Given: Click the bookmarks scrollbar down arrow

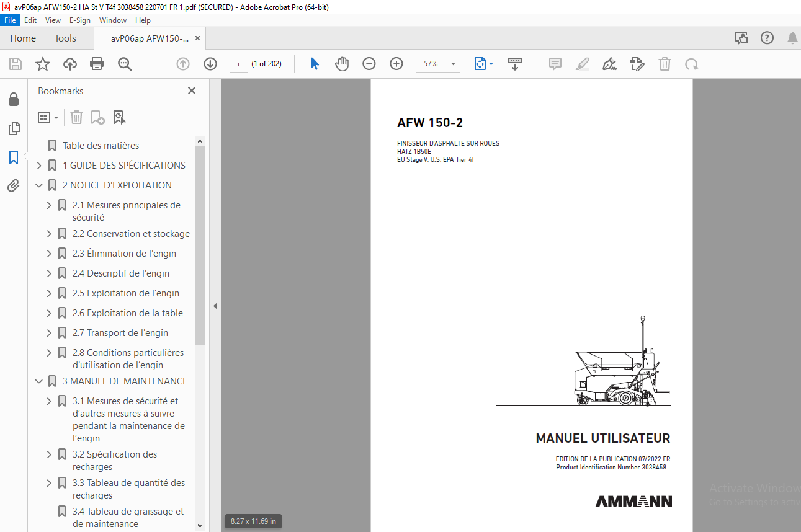Looking at the screenshot, I should tap(200, 525).
